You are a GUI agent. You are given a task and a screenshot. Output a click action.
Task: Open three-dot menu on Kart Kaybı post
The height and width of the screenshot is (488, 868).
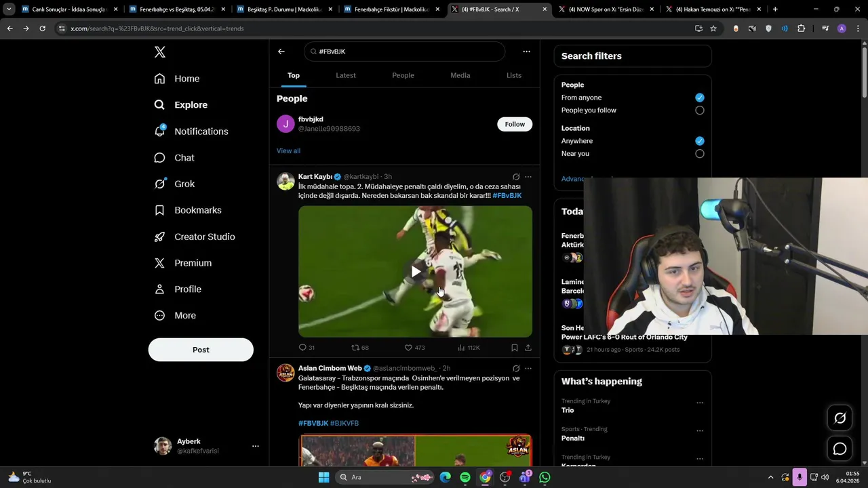point(528,177)
